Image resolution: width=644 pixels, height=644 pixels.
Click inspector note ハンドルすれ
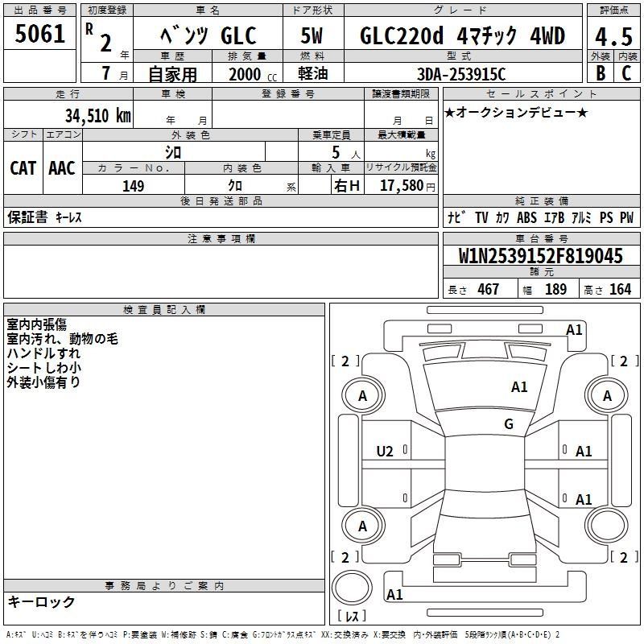coord(43,353)
